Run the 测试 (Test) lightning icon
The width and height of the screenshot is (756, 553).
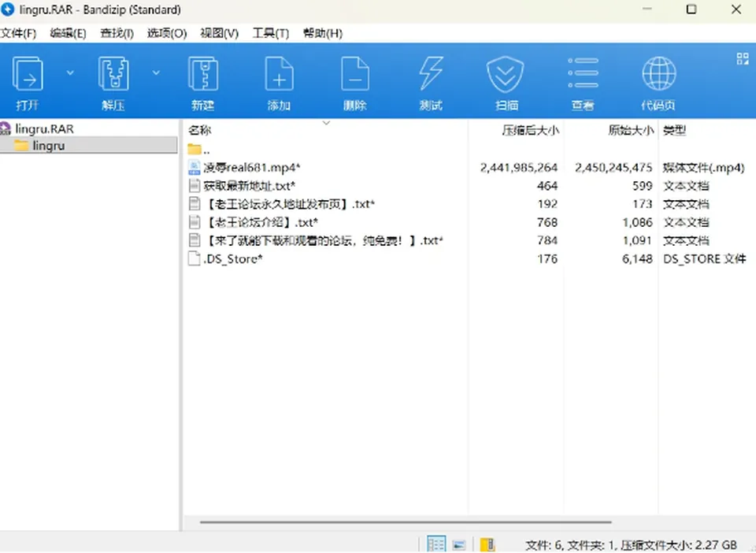pos(431,74)
